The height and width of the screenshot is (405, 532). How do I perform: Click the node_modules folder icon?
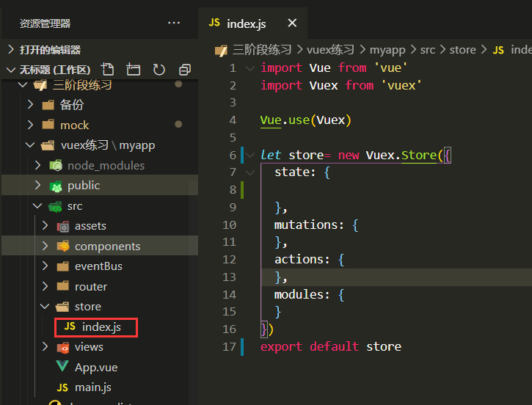coord(56,166)
